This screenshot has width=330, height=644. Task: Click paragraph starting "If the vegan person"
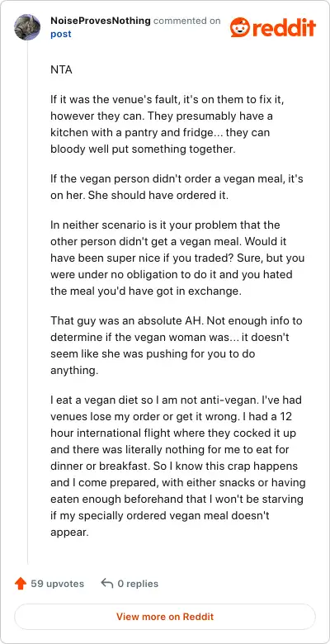(177, 187)
